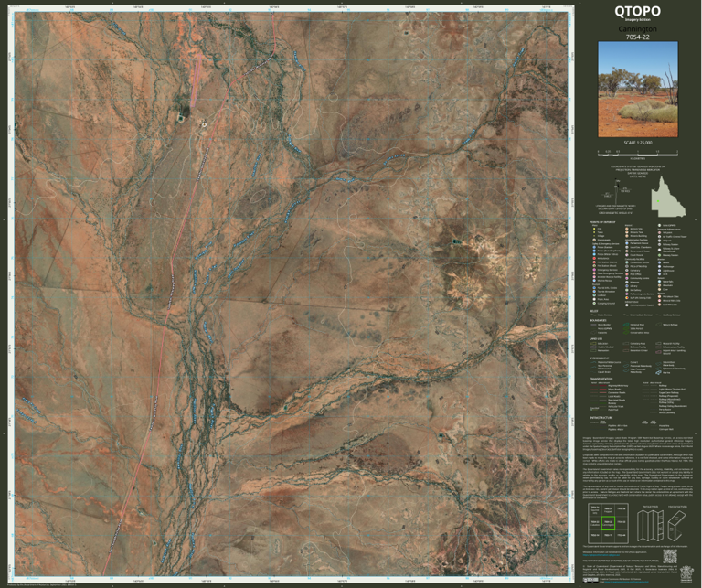Click the HYDROGRAPHY legend heading

pyautogui.click(x=599, y=358)
